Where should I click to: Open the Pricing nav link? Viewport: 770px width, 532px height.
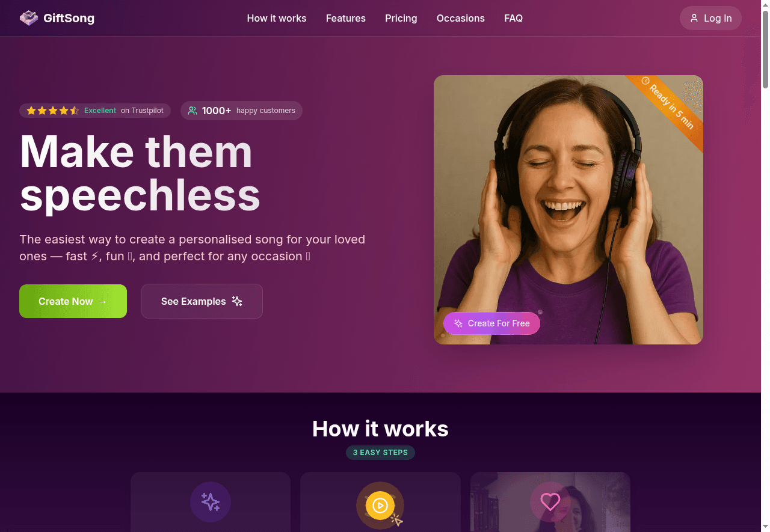click(401, 18)
